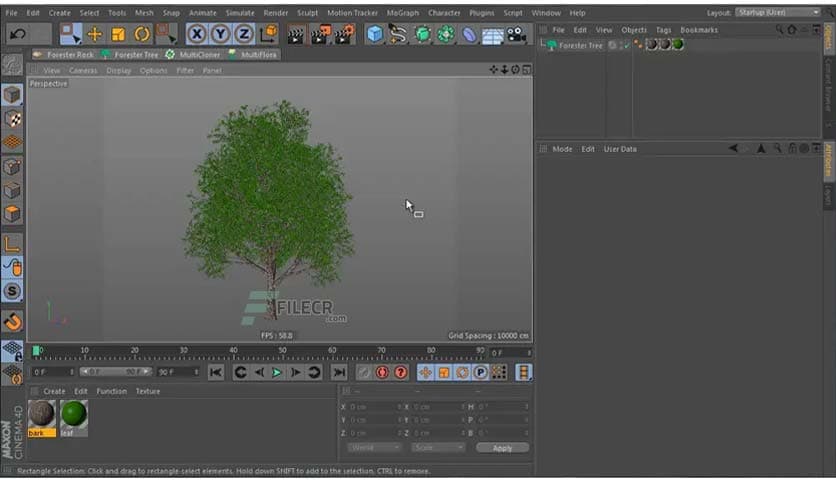This screenshot has width=836, height=484.
Task: Open the viewport Display menu
Action: coord(118,70)
